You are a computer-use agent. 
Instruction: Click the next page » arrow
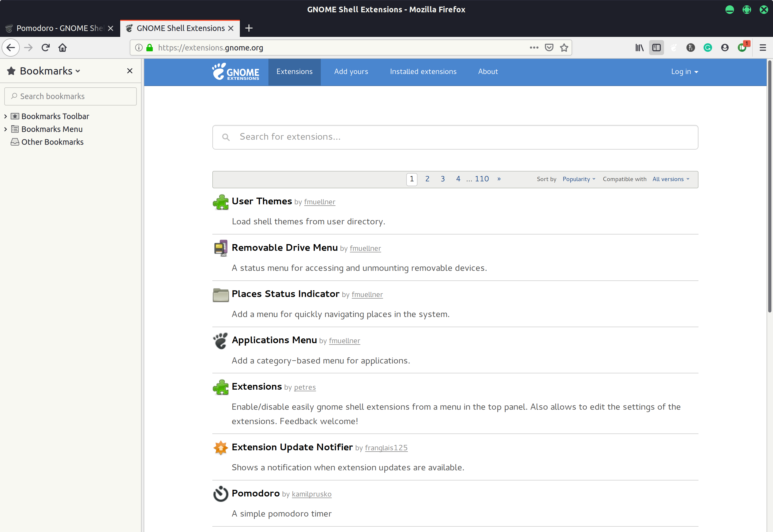pos(499,179)
